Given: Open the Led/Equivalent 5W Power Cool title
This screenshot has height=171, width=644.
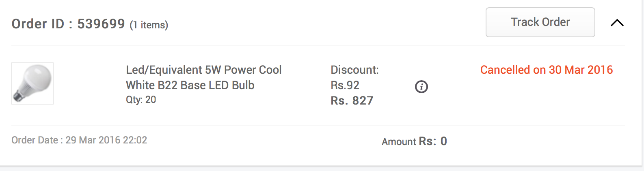Looking at the screenshot, I should pyautogui.click(x=203, y=70).
